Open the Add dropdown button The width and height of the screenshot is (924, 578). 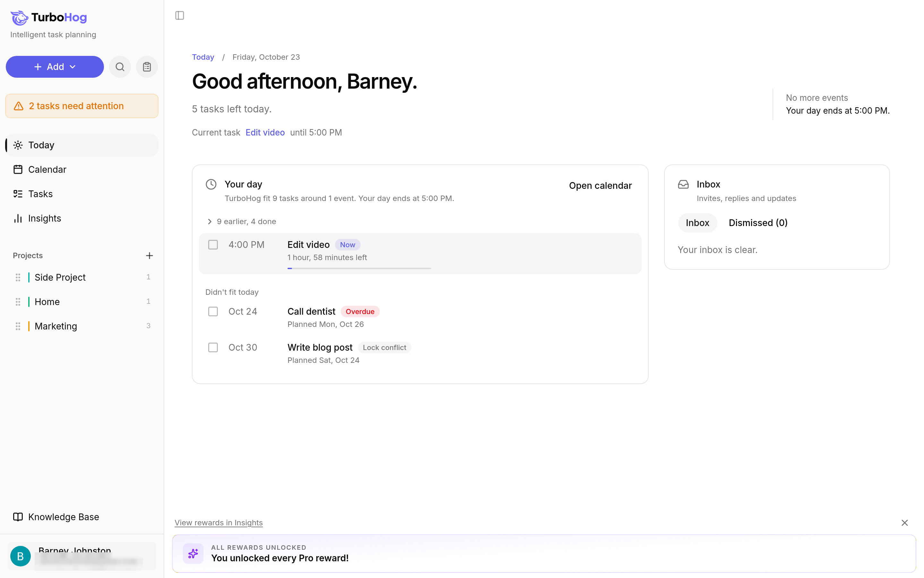(x=55, y=67)
